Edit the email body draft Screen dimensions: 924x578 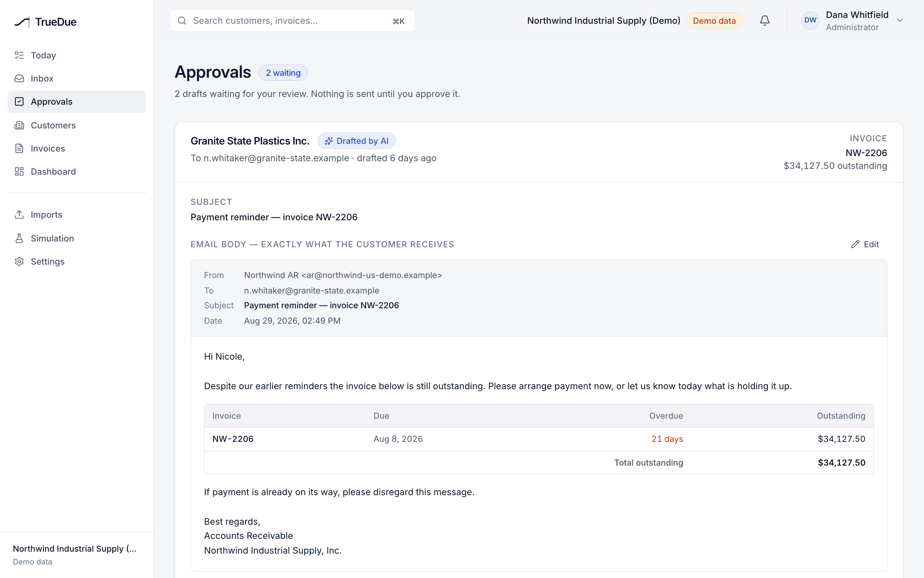point(865,244)
